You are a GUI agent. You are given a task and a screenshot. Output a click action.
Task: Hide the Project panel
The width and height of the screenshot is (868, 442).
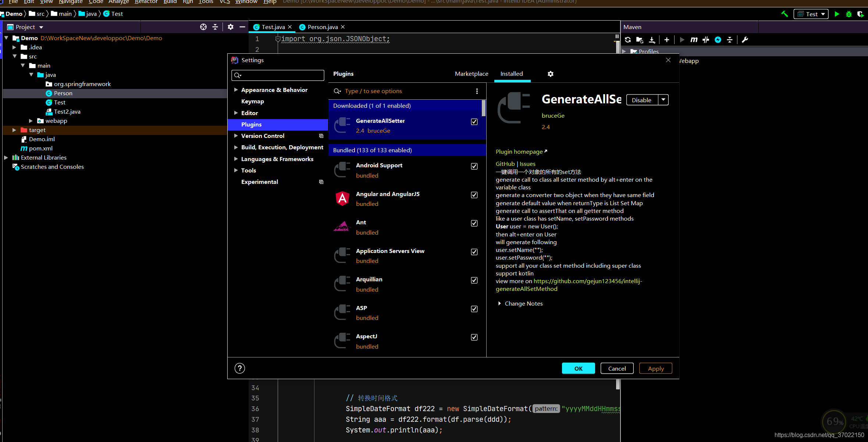[242, 27]
